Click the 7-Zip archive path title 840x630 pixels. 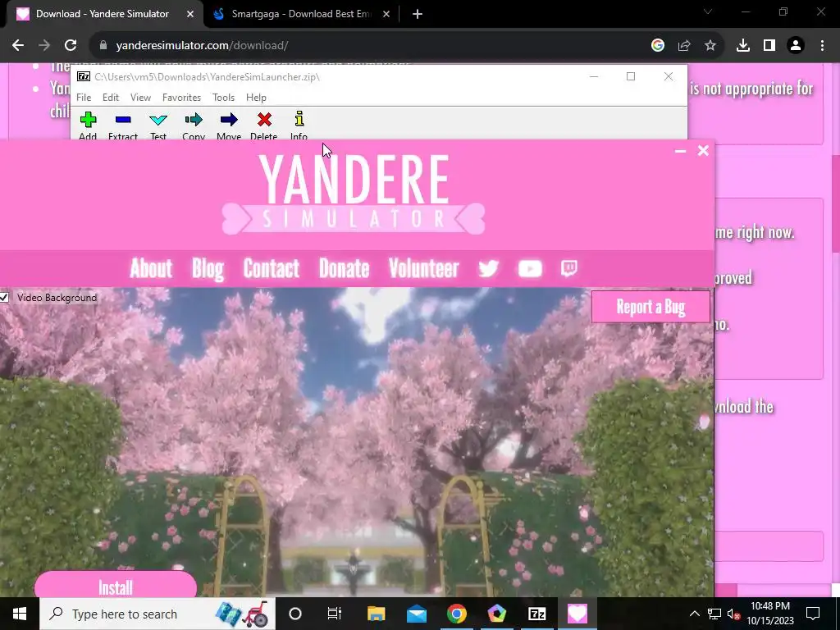coord(208,76)
